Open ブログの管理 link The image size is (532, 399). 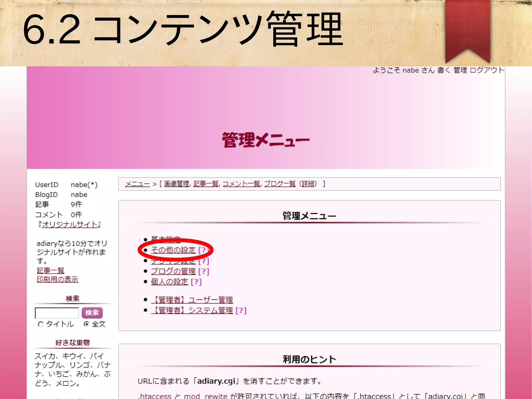pos(173,271)
